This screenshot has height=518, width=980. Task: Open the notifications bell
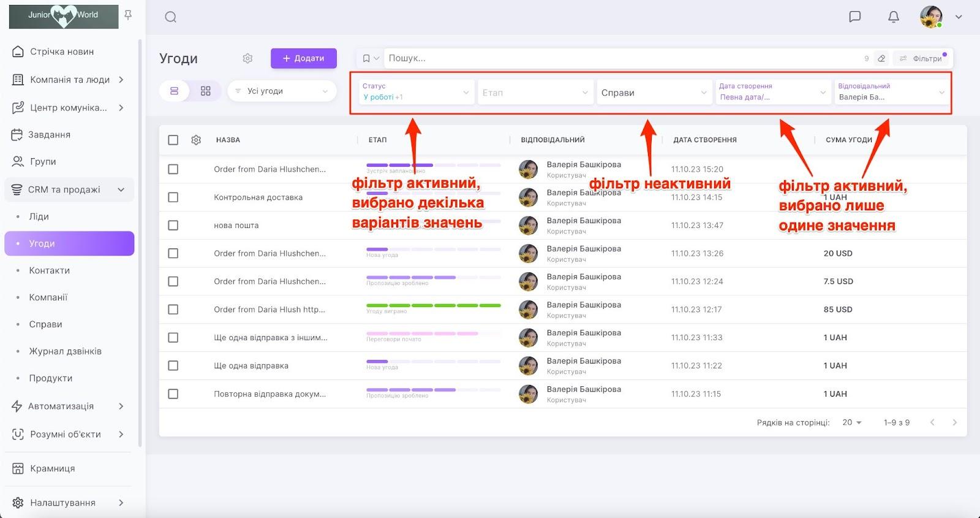pyautogui.click(x=894, y=17)
